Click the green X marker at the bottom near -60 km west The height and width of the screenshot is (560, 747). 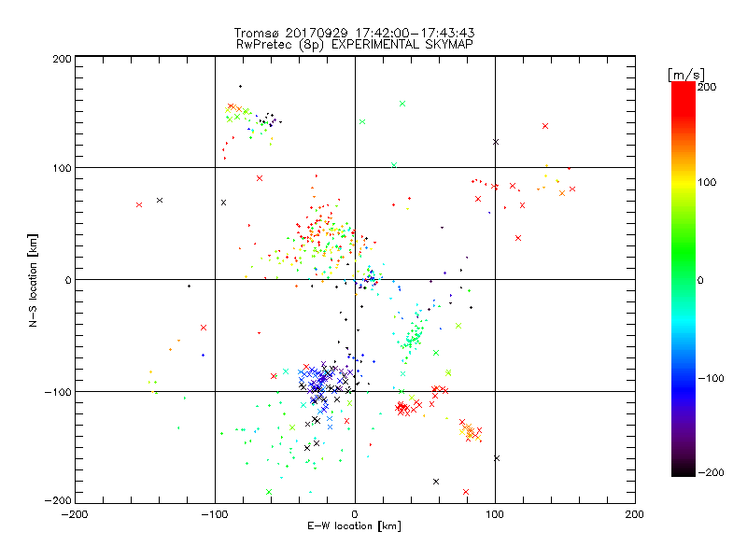click(x=269, y=492)
